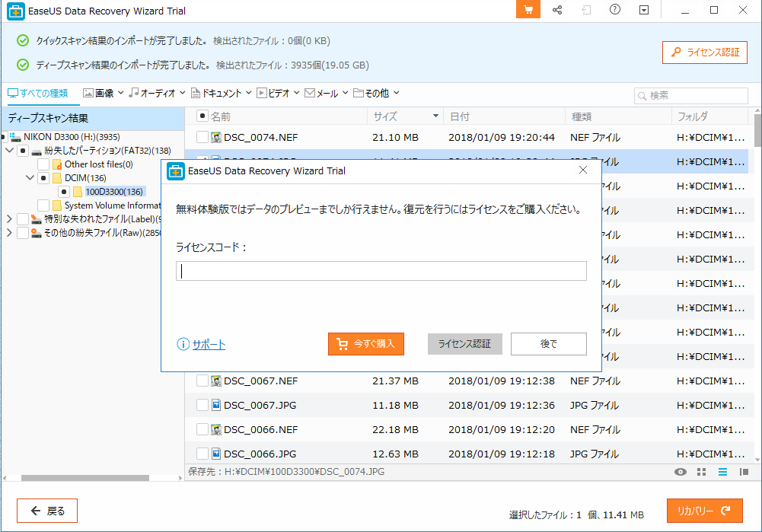
Task: Click the DSC_0074.NEF file icon
Action: point(216,138)
